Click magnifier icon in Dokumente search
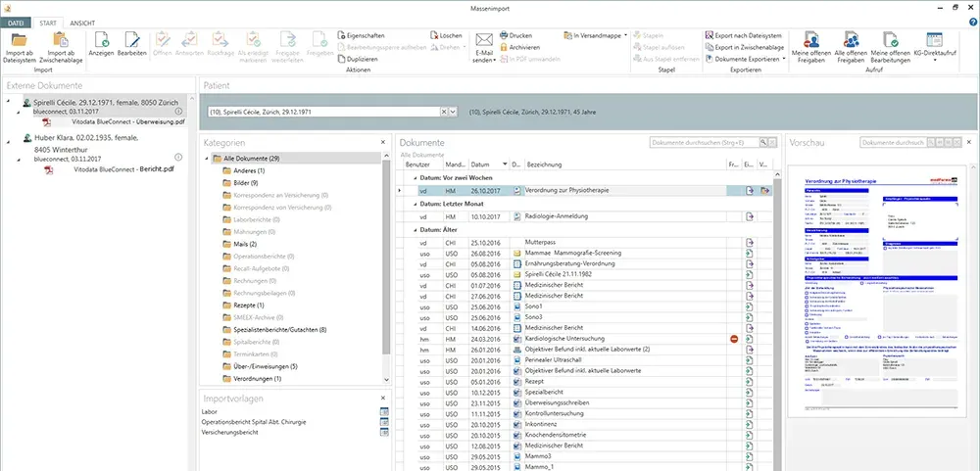980x471 pixels. [x=762, y=143]
